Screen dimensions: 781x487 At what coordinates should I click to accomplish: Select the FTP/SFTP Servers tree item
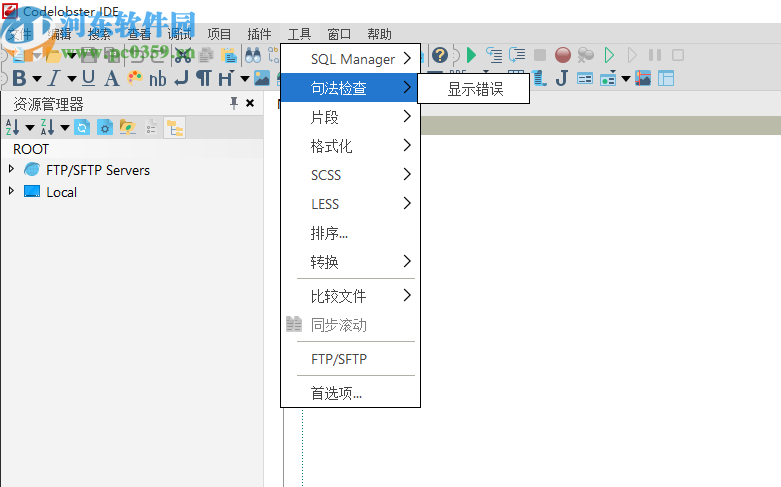coord(98,170)
